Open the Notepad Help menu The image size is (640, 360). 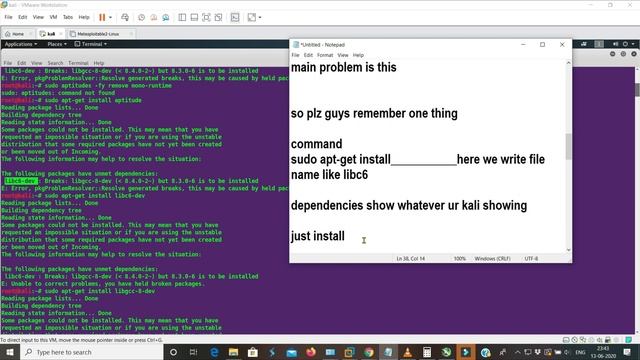point(358,55)
